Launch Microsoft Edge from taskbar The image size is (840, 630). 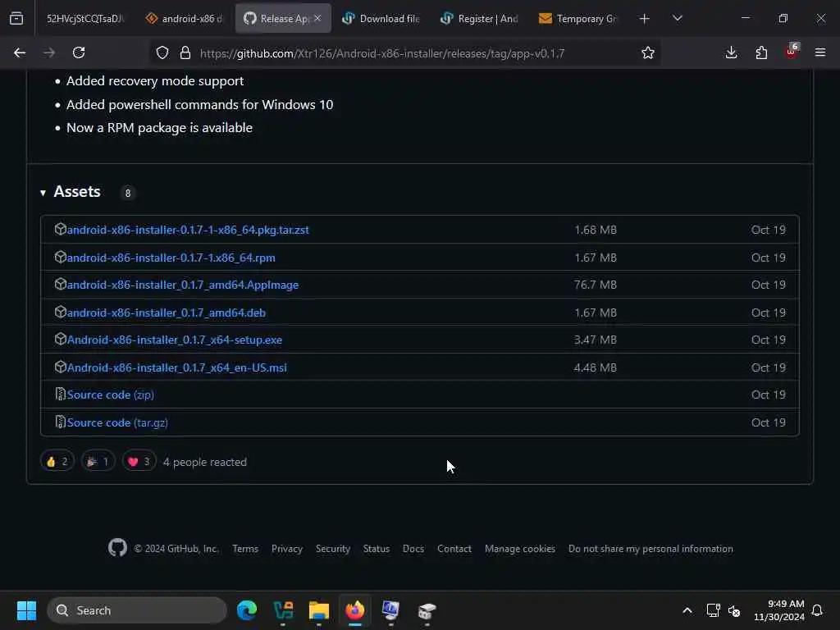coord(247,610)
